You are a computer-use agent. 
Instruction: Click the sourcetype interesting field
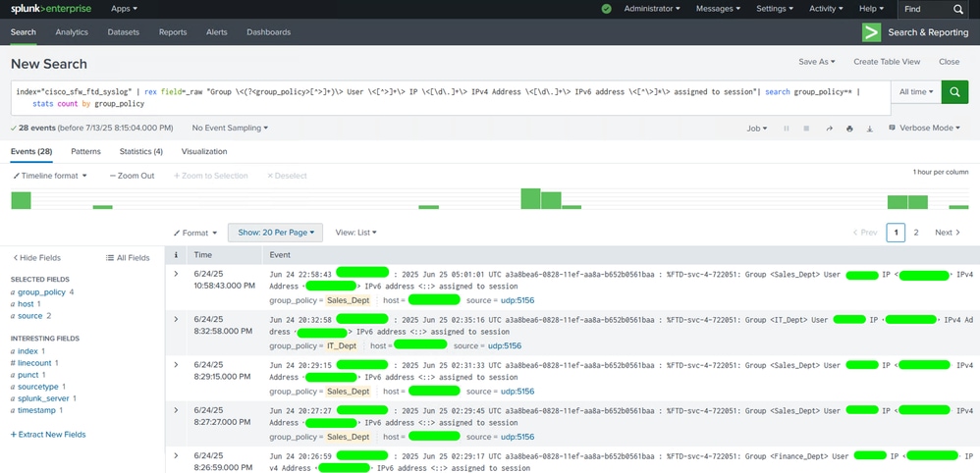[38, 387]
